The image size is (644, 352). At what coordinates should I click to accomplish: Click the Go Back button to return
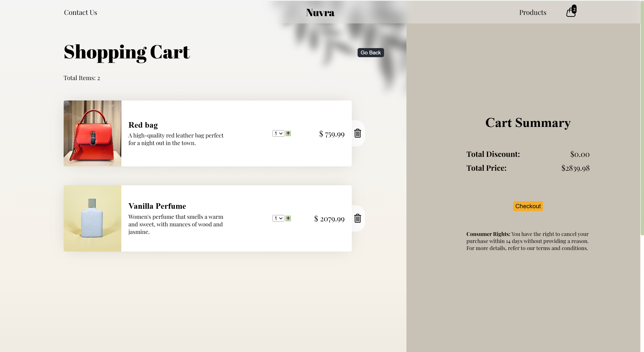370,52
